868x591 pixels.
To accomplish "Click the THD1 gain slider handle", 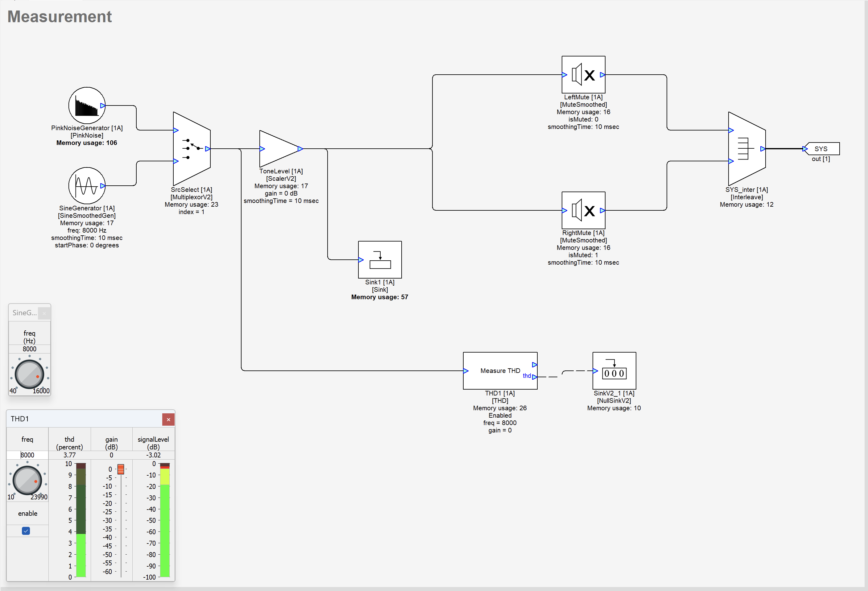I will pyautogui.click(x=121, y=469).
